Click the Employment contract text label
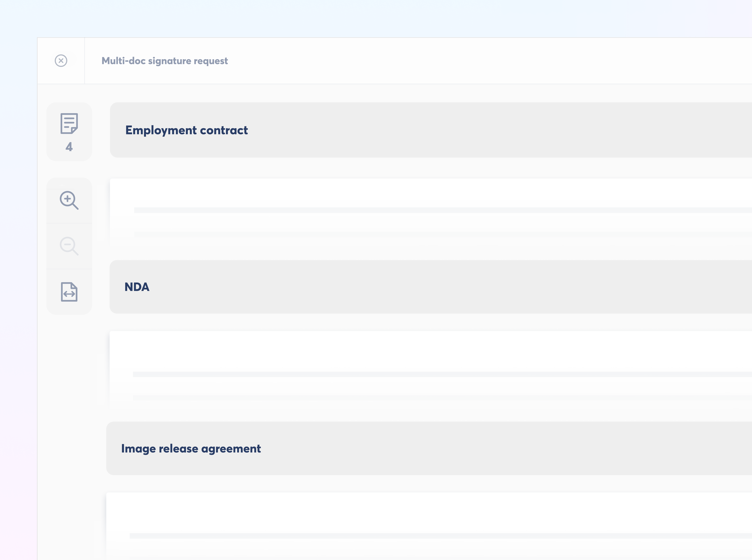Screen dimensions: 752x560 187,130
